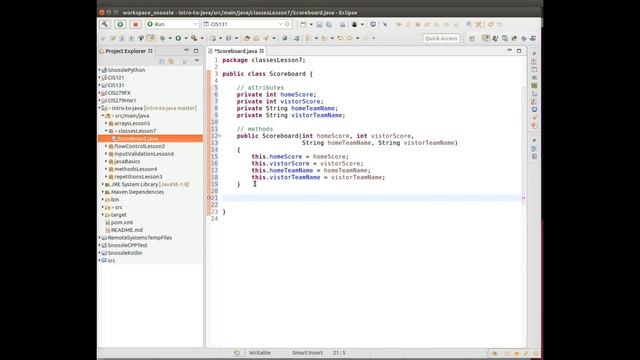The width and height of the screenshot is (640, 360).
Task: Select the Scoreboard.java editor tab
Action: tap(236, 51)
